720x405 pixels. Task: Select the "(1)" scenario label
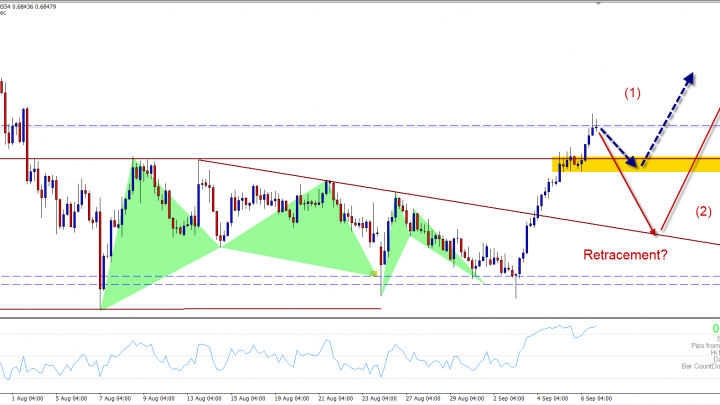(x=632, y=93)
